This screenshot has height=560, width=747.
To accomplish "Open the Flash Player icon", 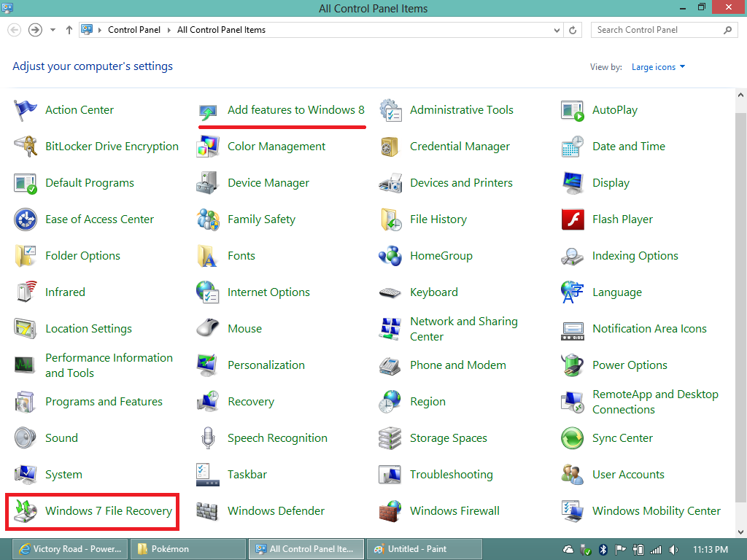I will point(573,219).
